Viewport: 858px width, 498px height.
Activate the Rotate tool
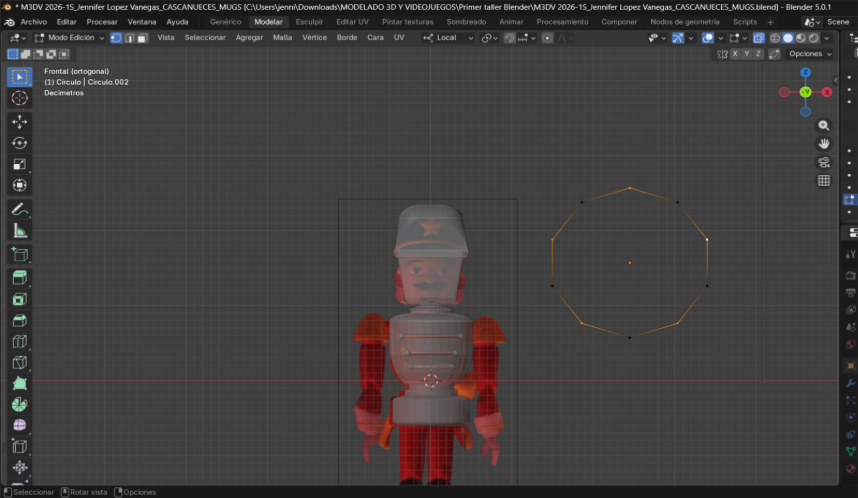[x=19, y=143]
